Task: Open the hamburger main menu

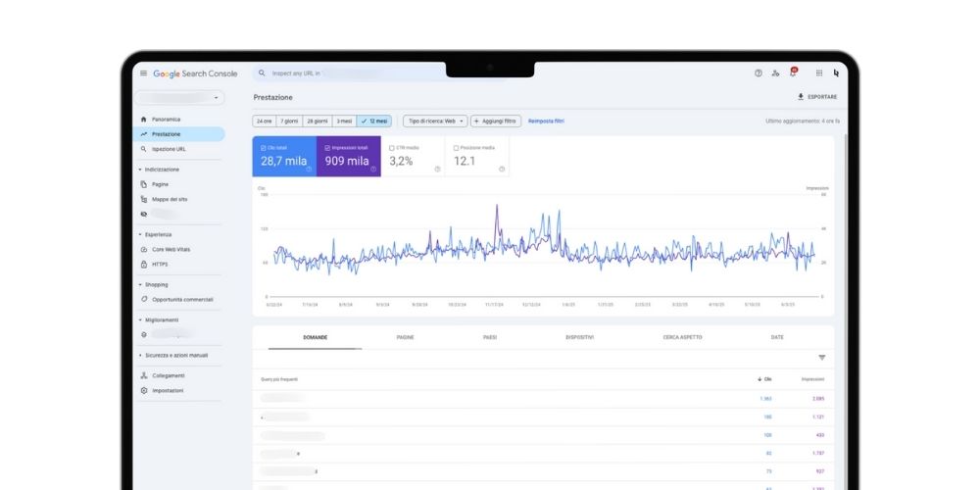Action: pos(143,73)
